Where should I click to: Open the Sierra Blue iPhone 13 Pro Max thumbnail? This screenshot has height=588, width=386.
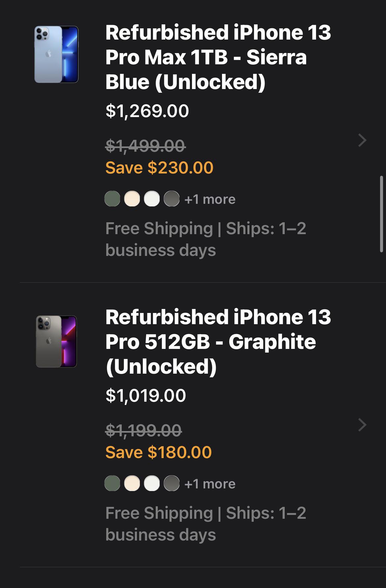tap(56, 54)
